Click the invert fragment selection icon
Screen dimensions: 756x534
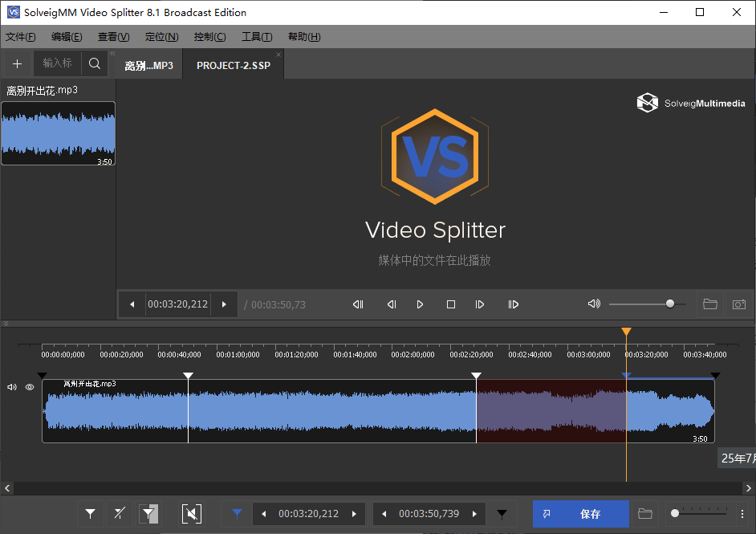pyautogui.click(x=149, y=514)
